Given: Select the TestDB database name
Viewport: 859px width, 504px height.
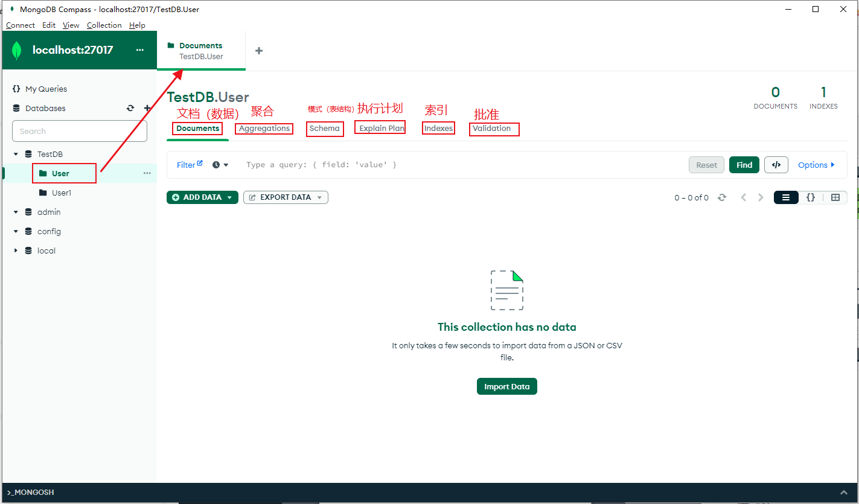Looking at the screenshot, I should click(49, 155).
